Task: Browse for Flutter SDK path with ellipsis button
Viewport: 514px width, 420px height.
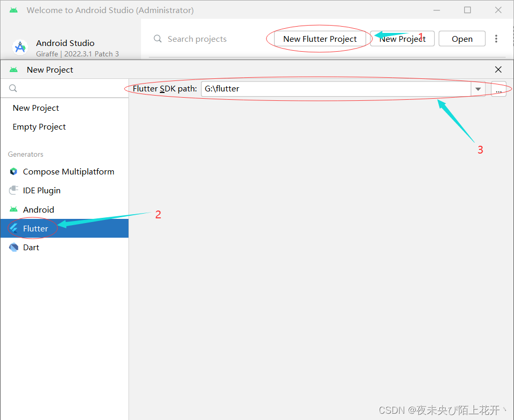Action: (x=499, y=89)
